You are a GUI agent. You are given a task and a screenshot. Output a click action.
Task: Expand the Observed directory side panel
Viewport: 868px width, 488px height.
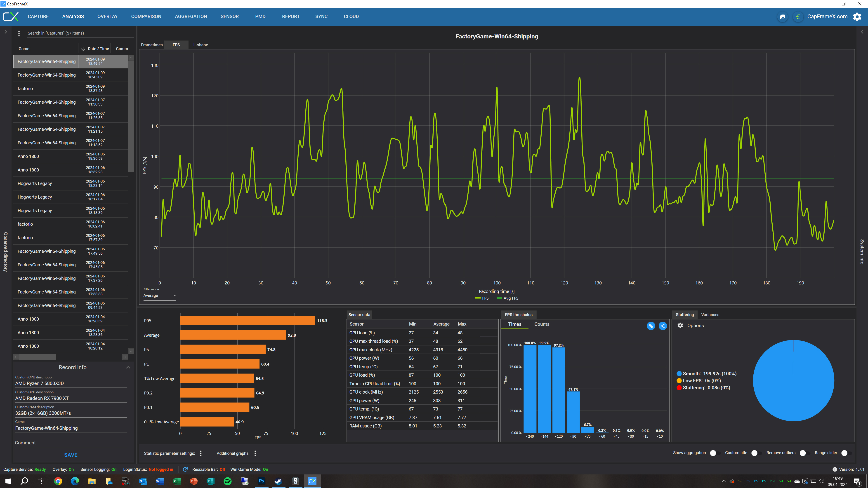click(x=6, y=32)
